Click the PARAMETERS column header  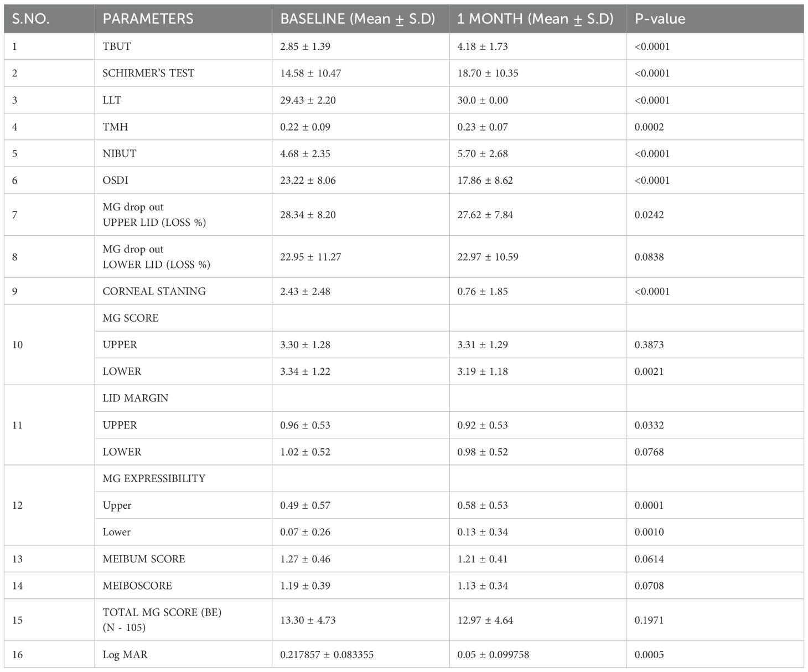(x=148, y=19)
